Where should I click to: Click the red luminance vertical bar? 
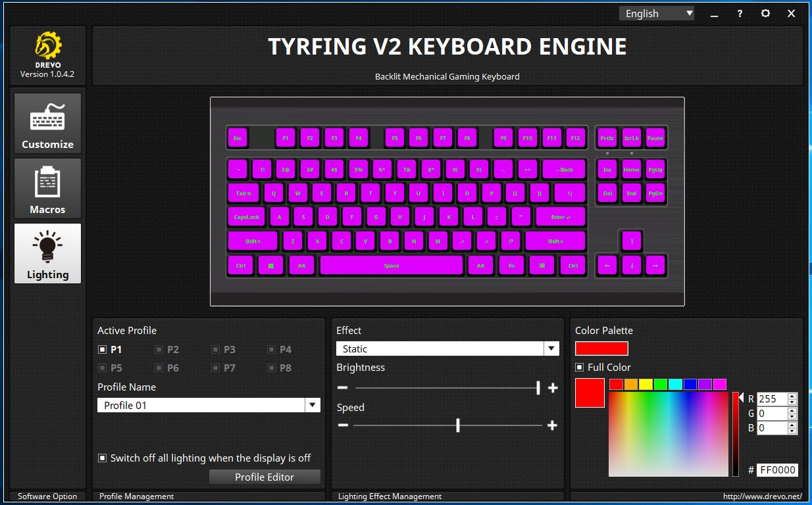(x=736, y=434)
